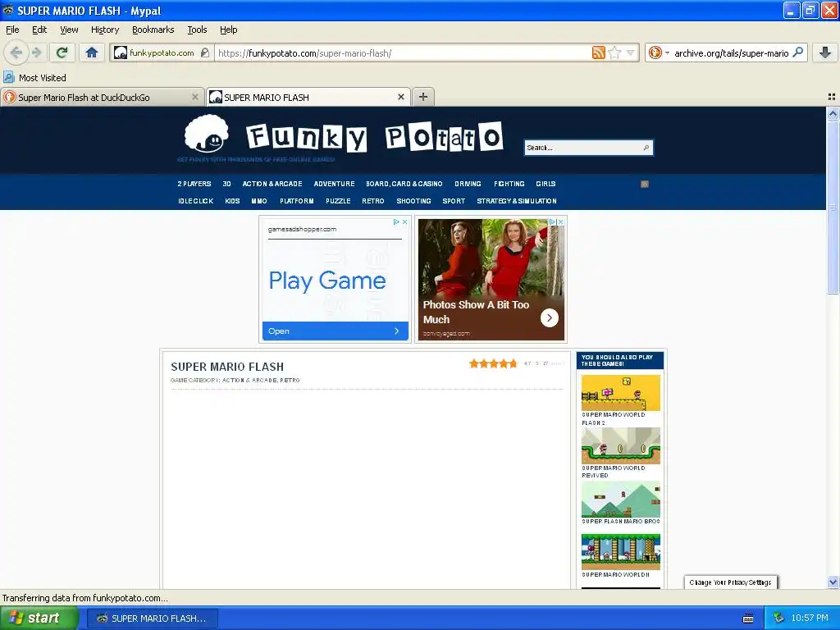Open the BOARD, CARD & CASINO category
Screen dimensions: 840x630
click(404, 184)
